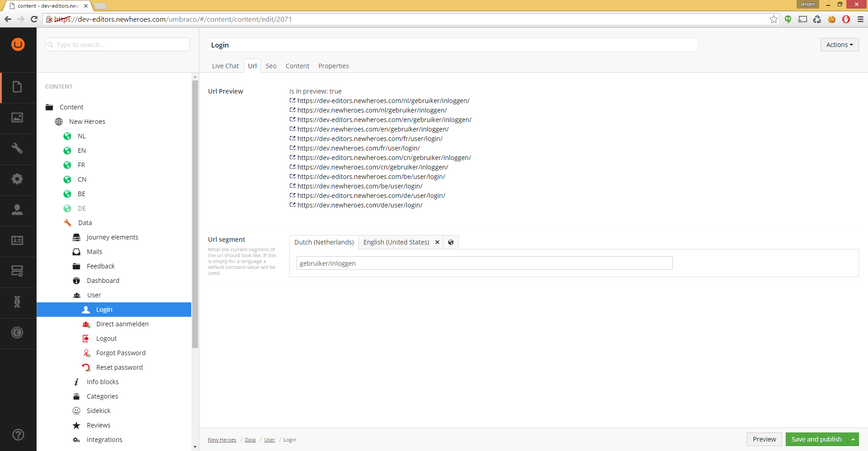Click the cookie extension icon

[831, 19]
